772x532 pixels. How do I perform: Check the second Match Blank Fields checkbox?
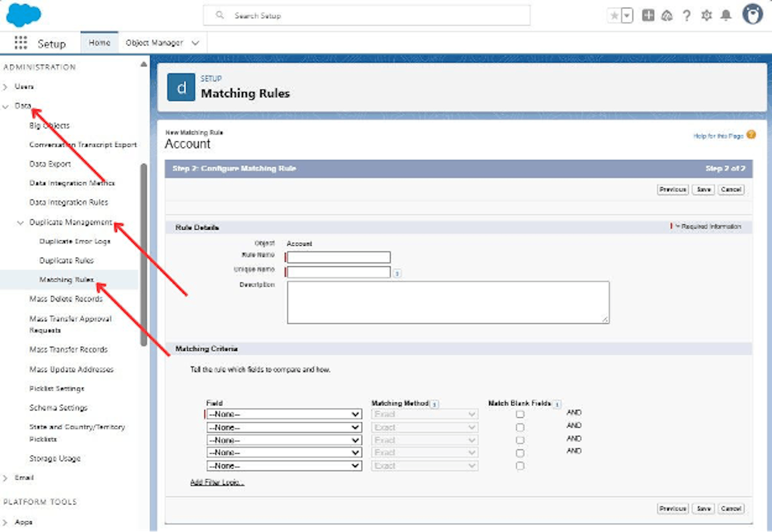(520, 427)
